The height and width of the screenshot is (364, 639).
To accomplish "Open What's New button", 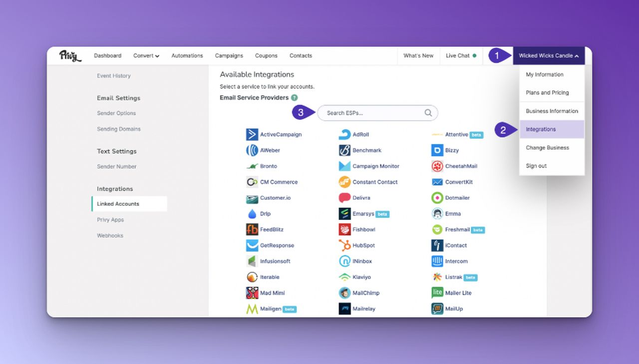I will pyautogui.click(x=418, y=56).
